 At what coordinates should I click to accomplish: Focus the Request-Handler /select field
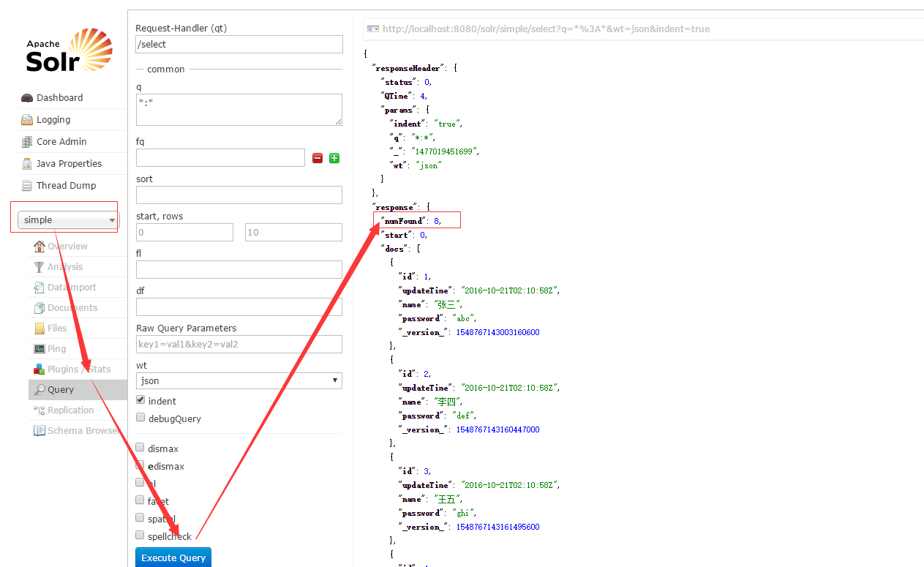click(x=238, y=45)
